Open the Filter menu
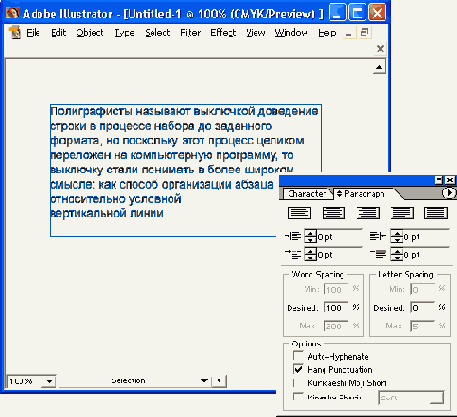The height and width of the screenshot is (417, 457). [x=190, y=33]
